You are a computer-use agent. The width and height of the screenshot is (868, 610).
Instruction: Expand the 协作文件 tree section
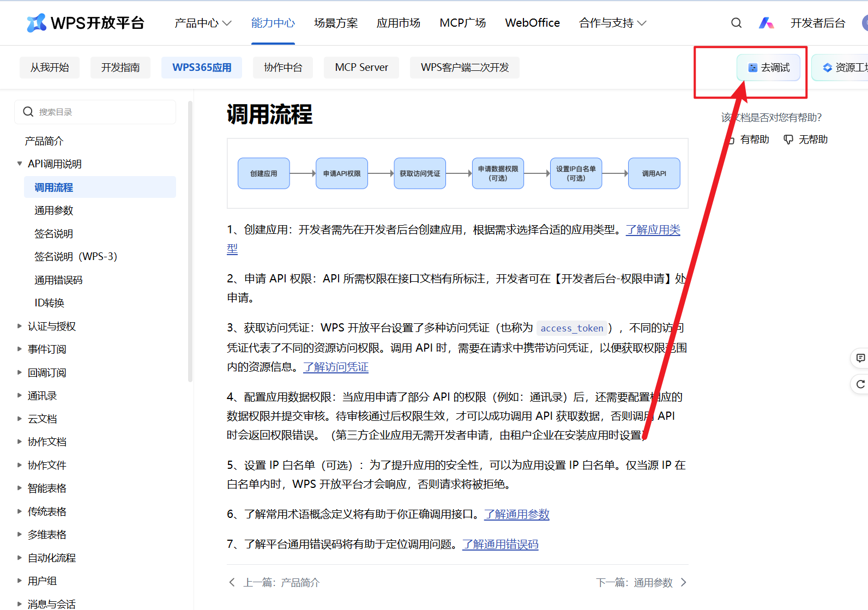(x=20, y=465)
